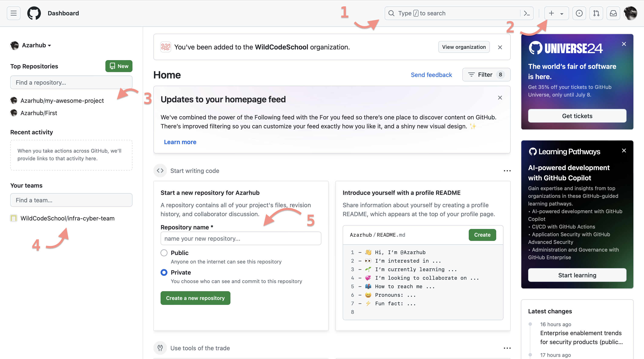644x359 pixels.
Task: Dismiss the WildCodeSchool organization notice
Action: coord(500,47)
